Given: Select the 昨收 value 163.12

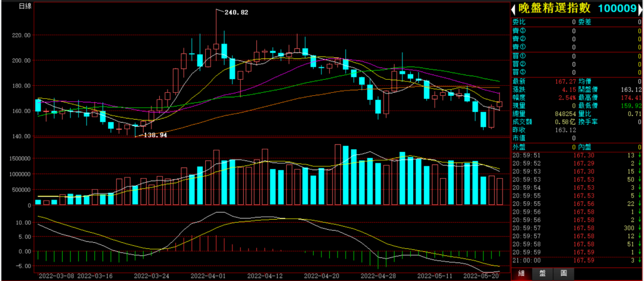Looking at the screenshot, I should pos(564,130).
